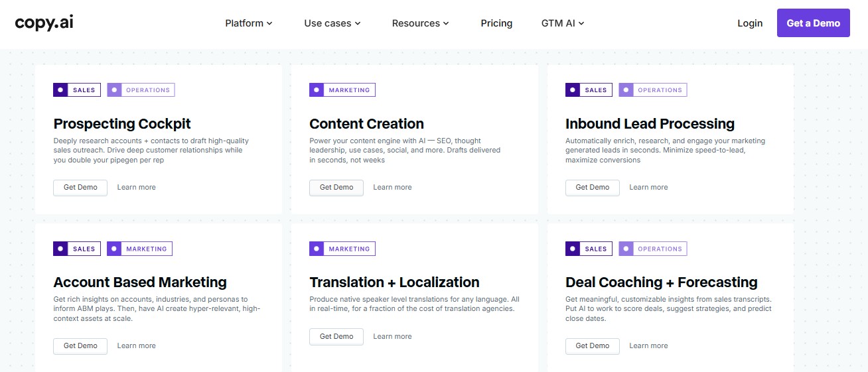Select the Inbound Lead Processing heading

650,124
